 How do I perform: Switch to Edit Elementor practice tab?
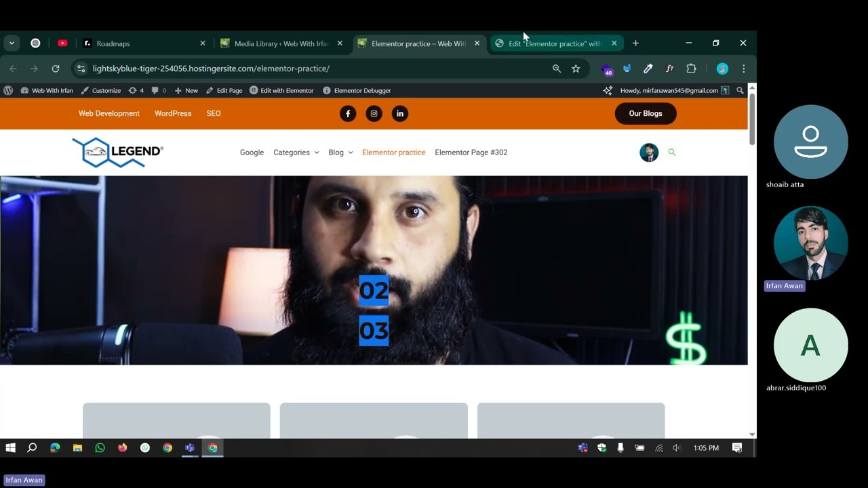555,43
